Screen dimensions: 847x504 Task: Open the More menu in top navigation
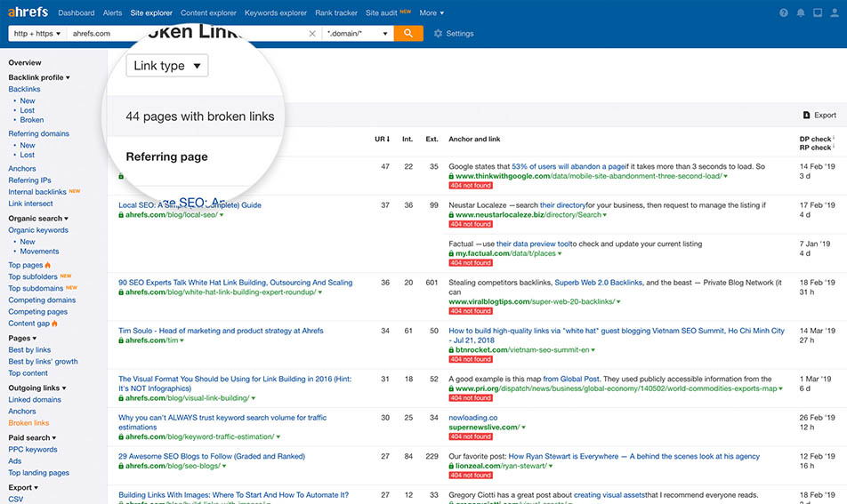pyautogui.click(x=432, y=13)
